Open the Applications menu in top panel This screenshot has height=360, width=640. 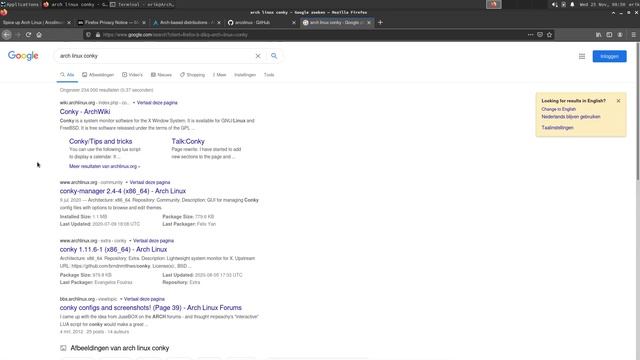click(20, 4)
